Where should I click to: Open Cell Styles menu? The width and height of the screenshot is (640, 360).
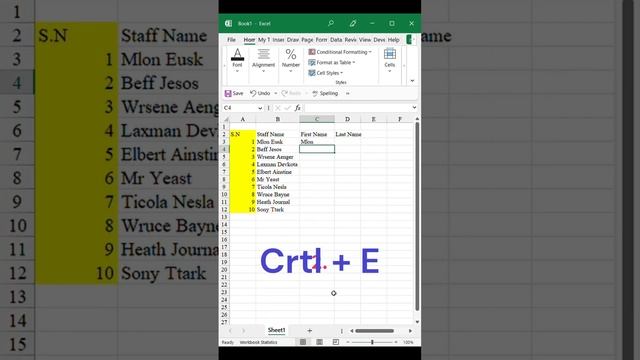tap(326, 73)
